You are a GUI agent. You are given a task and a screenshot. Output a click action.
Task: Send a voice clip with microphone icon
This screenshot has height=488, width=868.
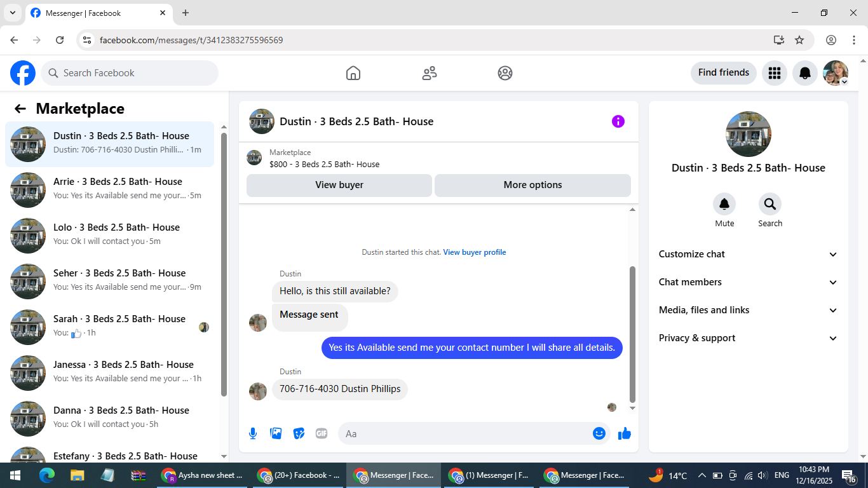253,433
